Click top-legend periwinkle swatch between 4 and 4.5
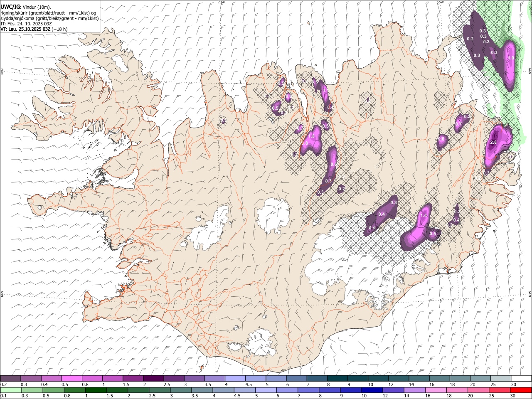The height and width of the screenshot is (399, 532). (235, 378)
